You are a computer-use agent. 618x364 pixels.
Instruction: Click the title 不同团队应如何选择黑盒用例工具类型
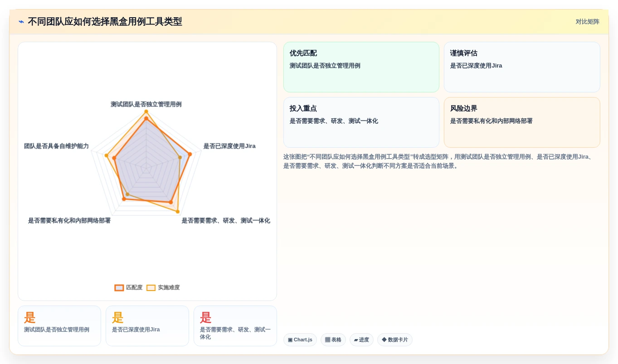pyautogui.click(x=105, y=22)
